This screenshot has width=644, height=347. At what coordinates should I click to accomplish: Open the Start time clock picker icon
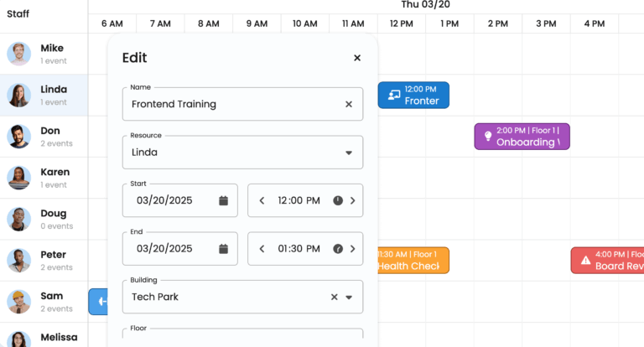338,201
